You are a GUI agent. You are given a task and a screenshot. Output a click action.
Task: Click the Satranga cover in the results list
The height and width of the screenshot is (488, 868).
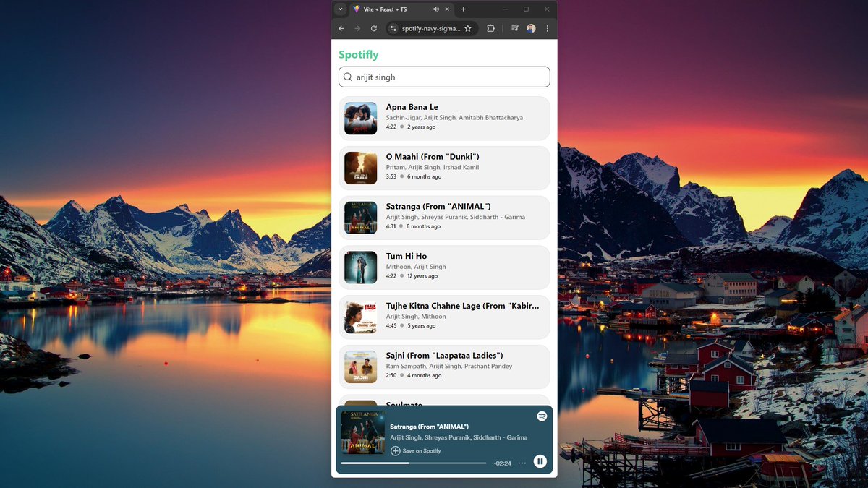(x=360, y=218)
